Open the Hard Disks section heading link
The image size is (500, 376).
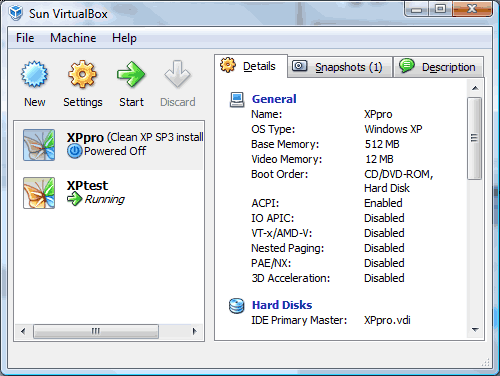282,305
